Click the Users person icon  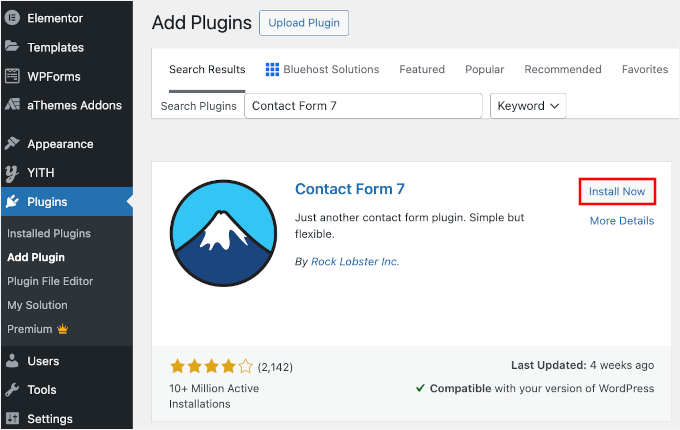pyautogui.click(x=12, y=361)
